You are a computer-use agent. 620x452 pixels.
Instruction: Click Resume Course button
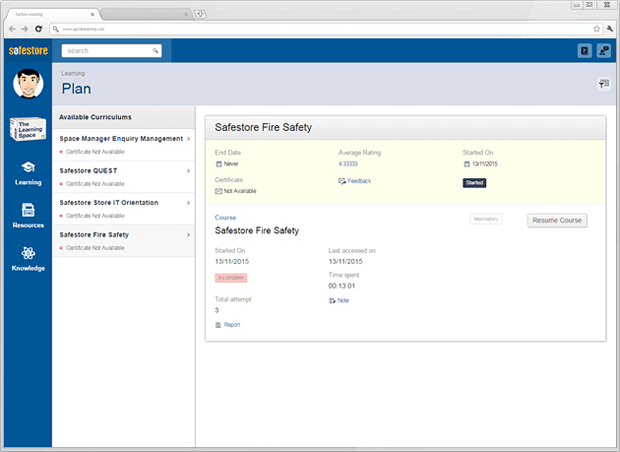click(x=557, y=221)
